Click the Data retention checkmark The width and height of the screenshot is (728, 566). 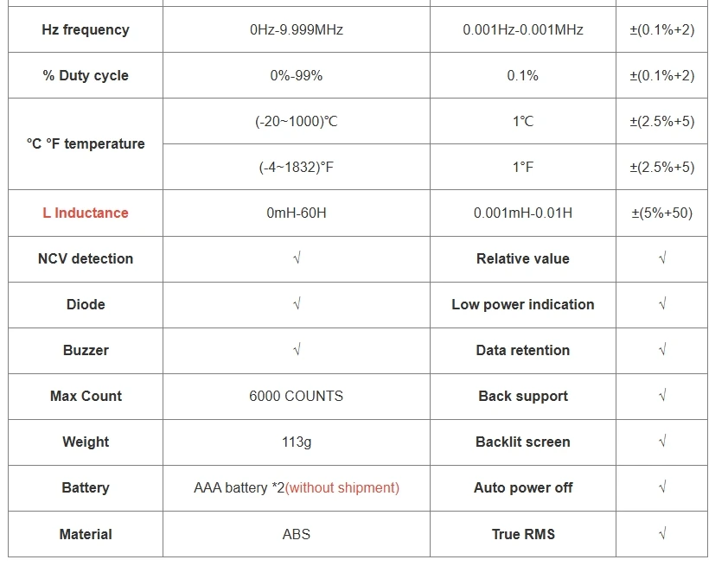662,349
